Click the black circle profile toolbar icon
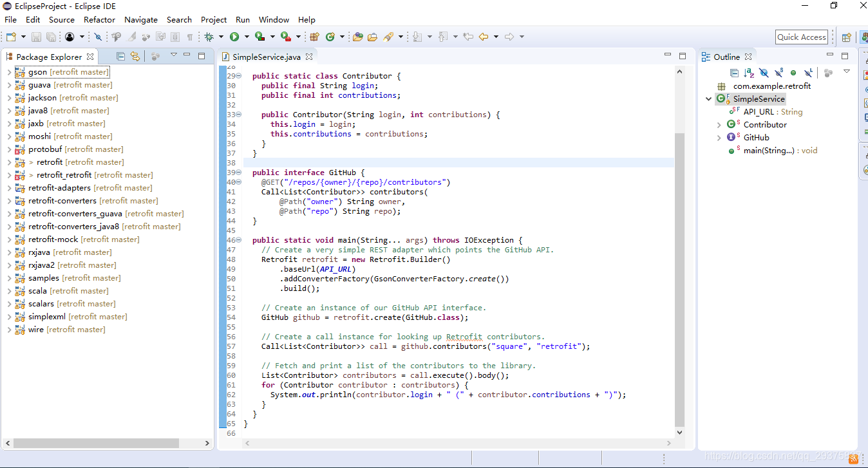 70,37
